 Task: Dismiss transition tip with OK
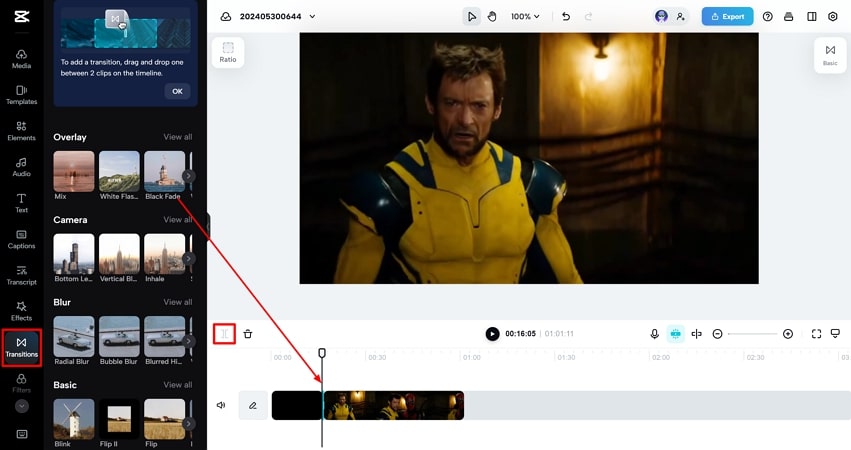pyautogui.click(x=177, y=91)
